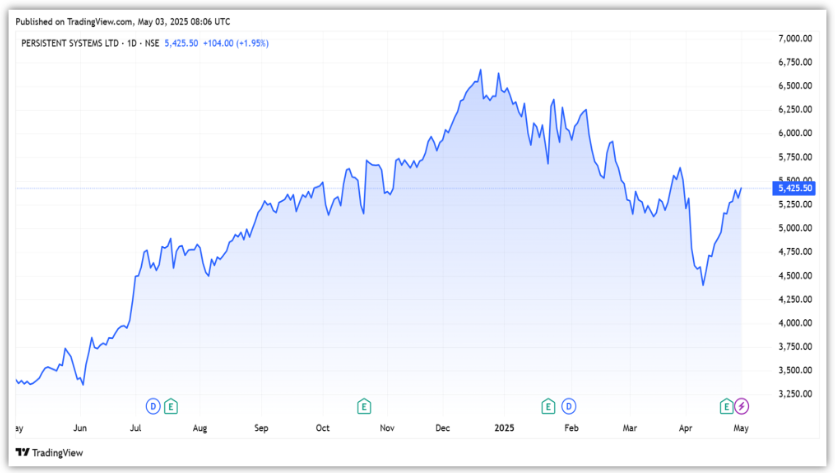Click the Jun label on time axis

pyautogui.click(x=81, y=428)
